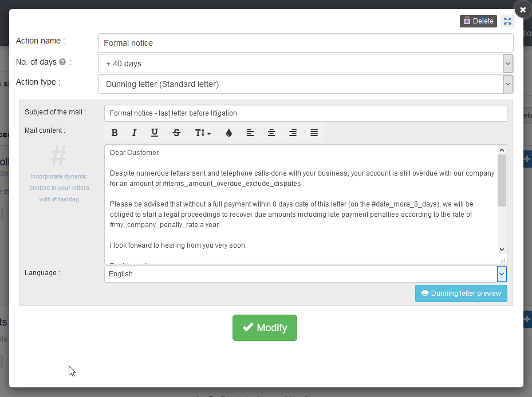Center align the mail text
The image size is (532, 397).
click(x=271, y=133)
